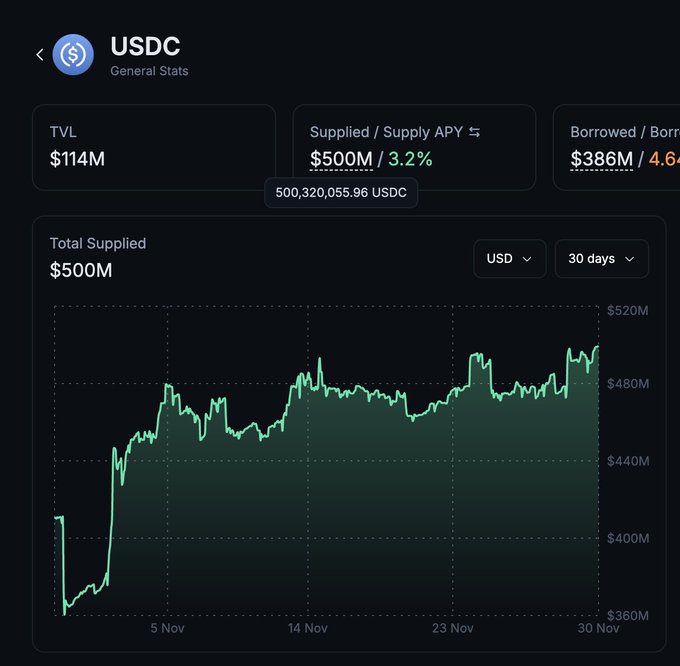Open the 30 days range dropdown
680x666 pixels.
(601, 258)
